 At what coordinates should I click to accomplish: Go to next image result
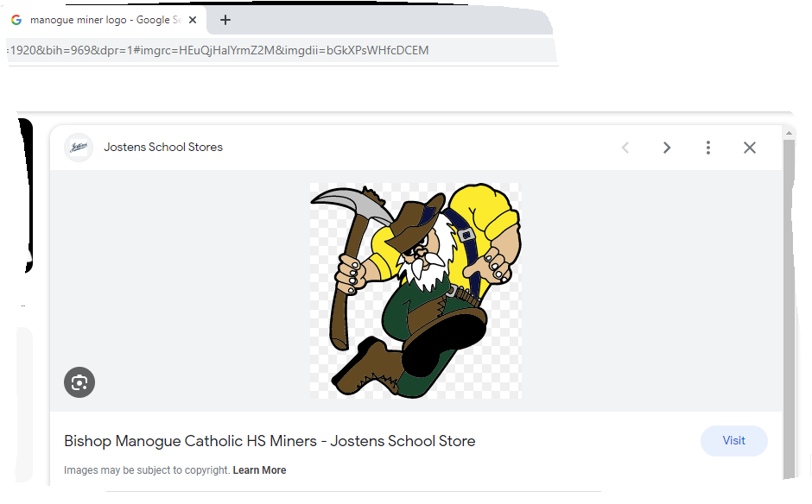667,148
